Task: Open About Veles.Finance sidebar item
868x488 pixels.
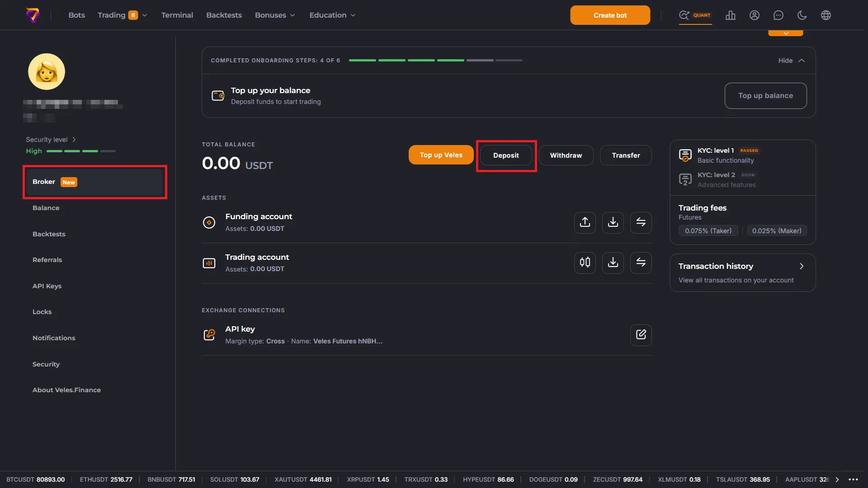Action: tap(66, 390)
